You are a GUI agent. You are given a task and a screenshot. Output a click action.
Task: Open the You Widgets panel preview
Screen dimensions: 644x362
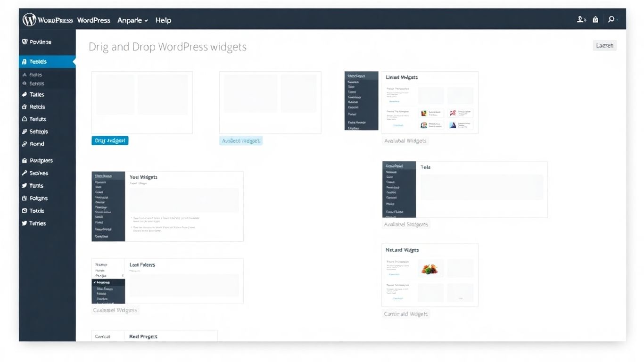pos(167,206)
